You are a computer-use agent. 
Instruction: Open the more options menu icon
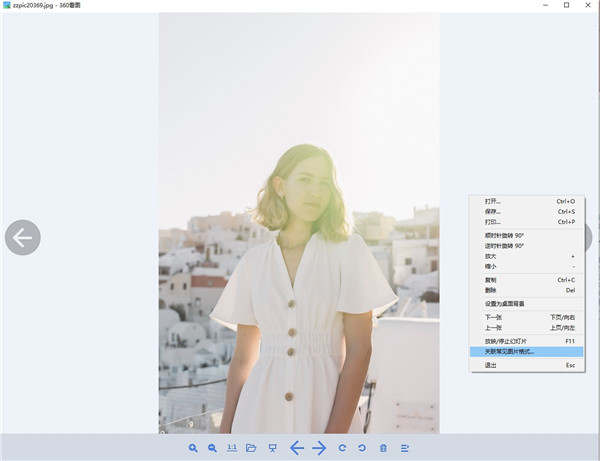click(x=405, y=448)
